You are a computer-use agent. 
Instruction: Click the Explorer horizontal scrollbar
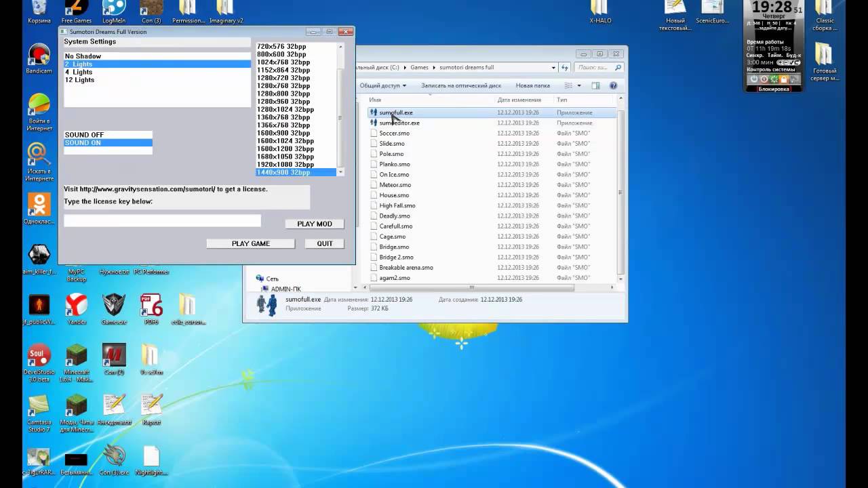pos(472,287)
